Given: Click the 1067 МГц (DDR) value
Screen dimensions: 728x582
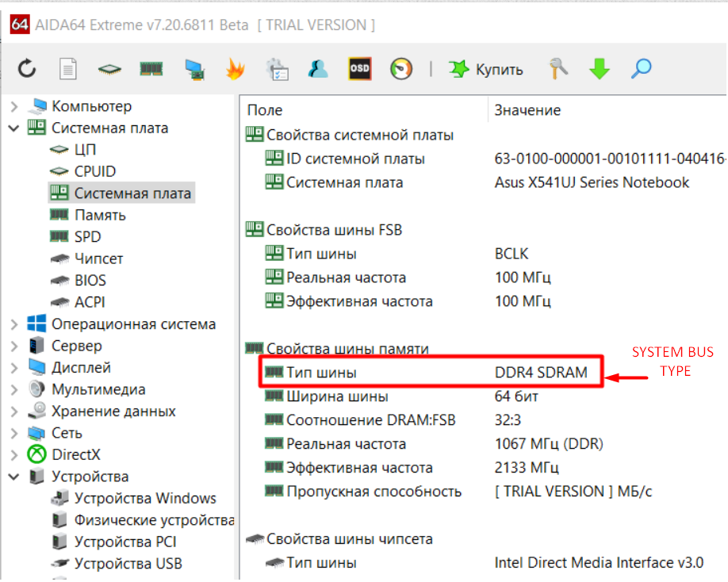Looking at the screenshot, I should pos(549,444).
